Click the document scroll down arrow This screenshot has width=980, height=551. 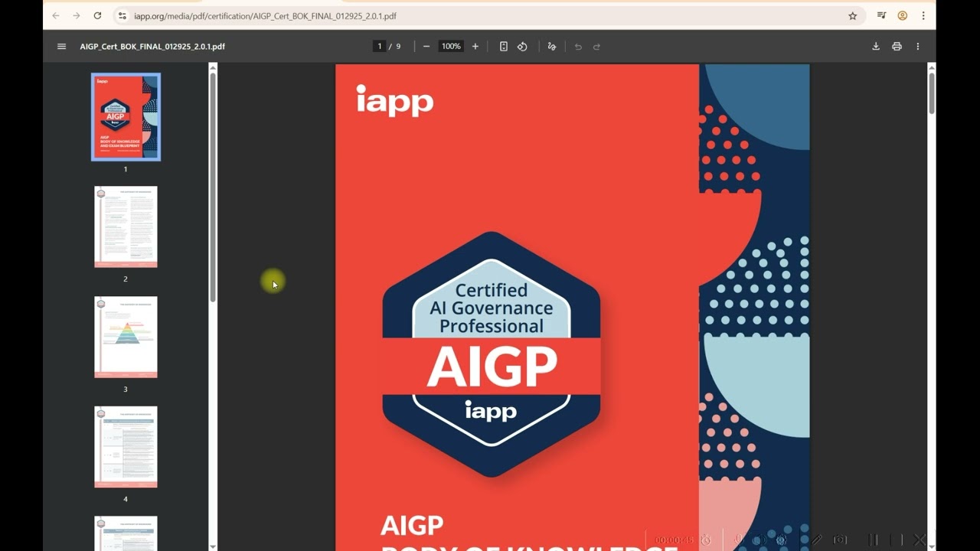coord(932,546)
